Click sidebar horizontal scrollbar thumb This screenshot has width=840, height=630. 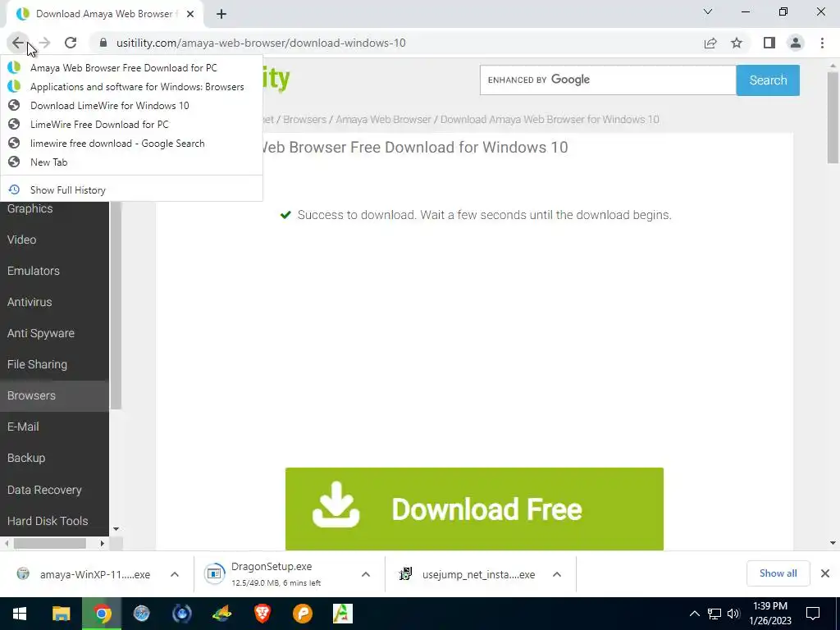click(x=50, y=543)
